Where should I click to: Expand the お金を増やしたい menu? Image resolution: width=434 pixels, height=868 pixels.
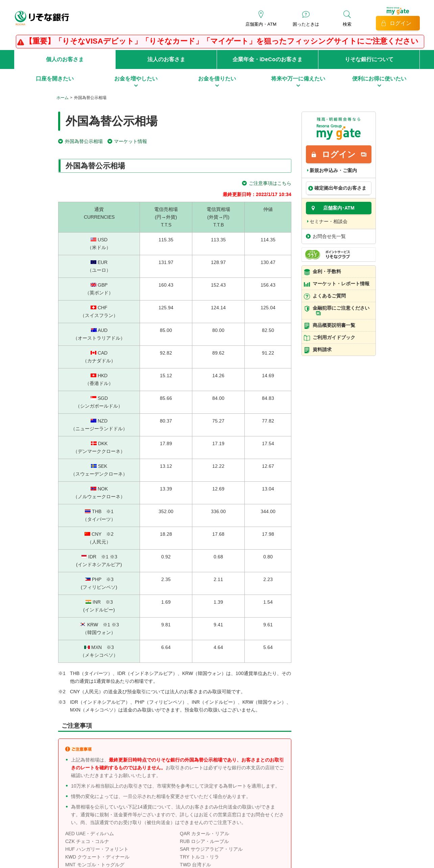coord(136,81)
